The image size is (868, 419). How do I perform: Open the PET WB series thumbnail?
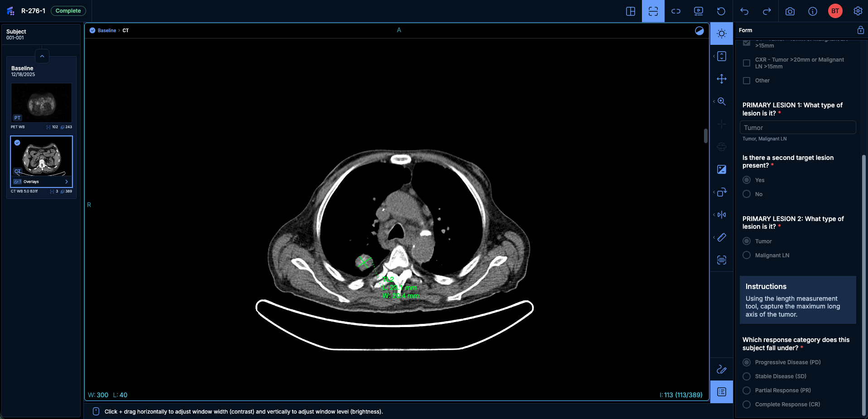pyautogui.click(x=41, y=103)
